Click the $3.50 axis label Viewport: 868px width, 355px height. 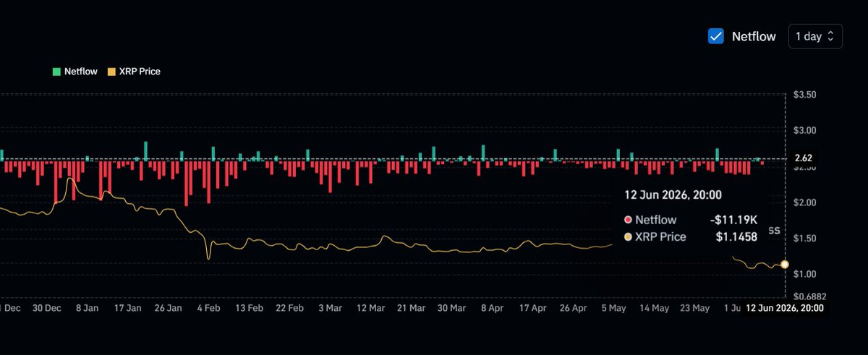(x=805, y=95)
